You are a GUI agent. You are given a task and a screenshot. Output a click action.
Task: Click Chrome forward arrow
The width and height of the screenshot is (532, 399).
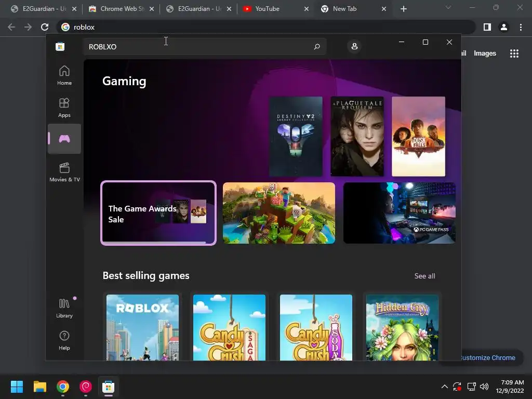[x=28, y=27]
